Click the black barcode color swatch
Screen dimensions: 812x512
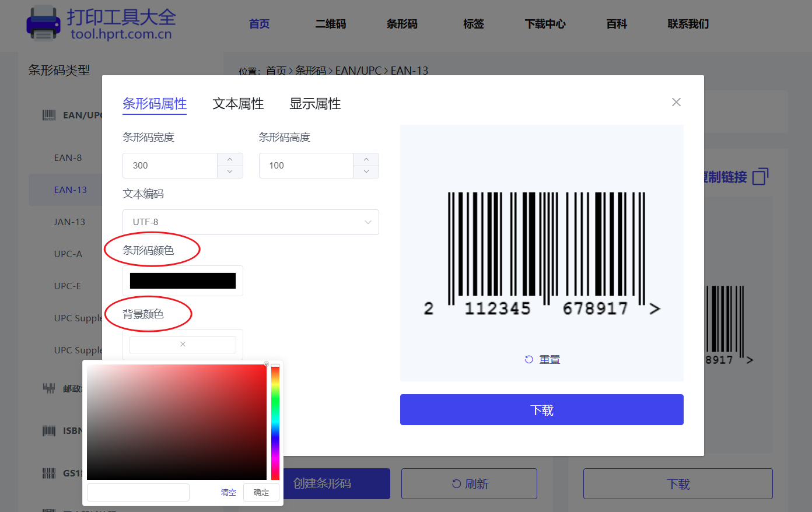tap(183, 280)
